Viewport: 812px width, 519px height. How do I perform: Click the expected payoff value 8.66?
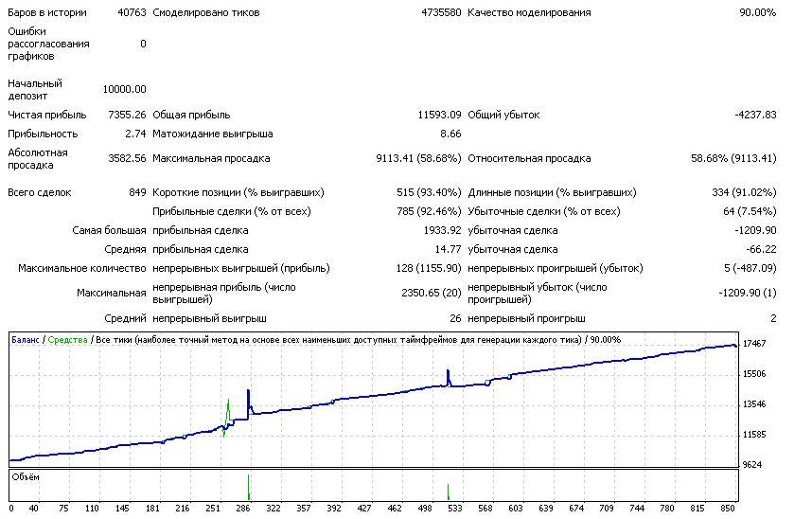[450, 134]
